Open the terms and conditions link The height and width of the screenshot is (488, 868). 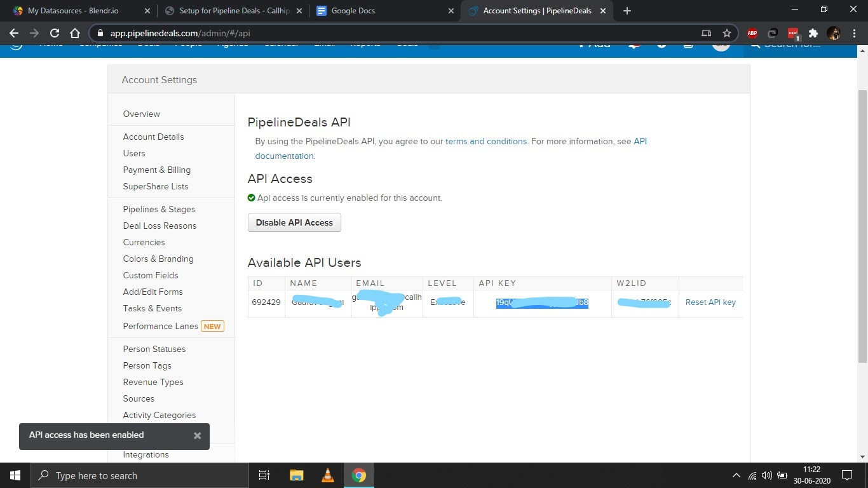(x=486, y=142)
